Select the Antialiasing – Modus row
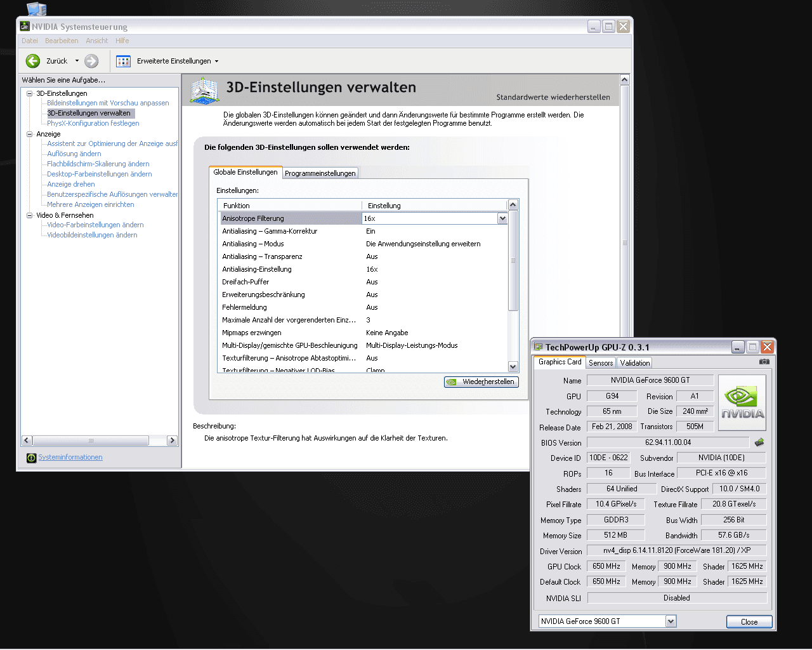The image size is (812, 650). (x=364, y=244)
